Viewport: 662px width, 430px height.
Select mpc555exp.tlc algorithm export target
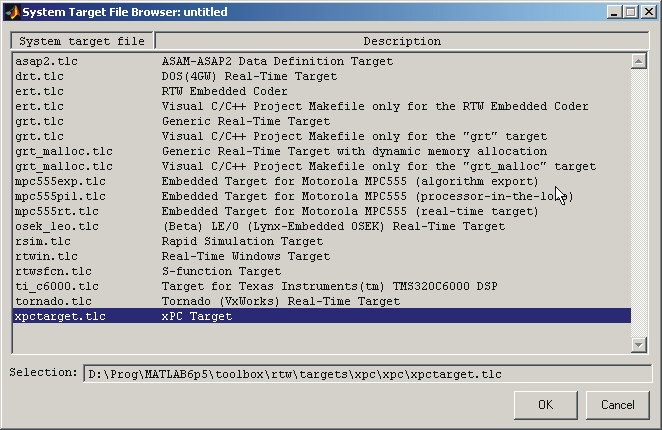[322, 181]
